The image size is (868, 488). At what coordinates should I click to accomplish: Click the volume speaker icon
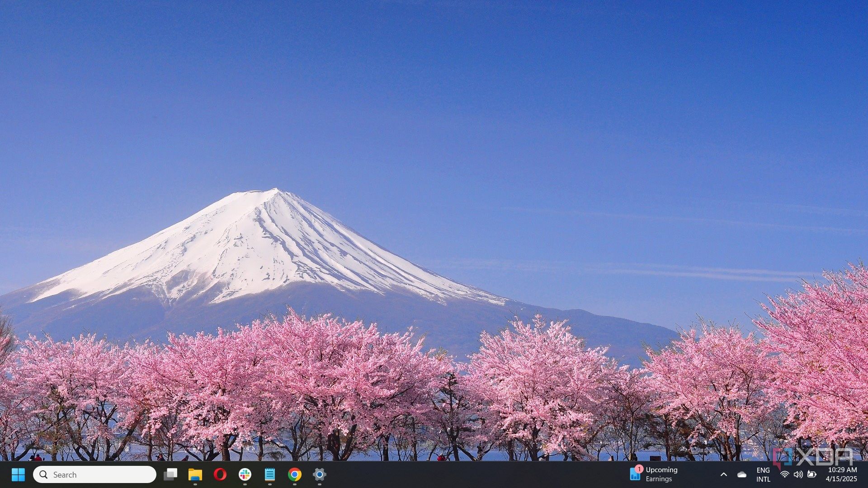coord(798,474)
